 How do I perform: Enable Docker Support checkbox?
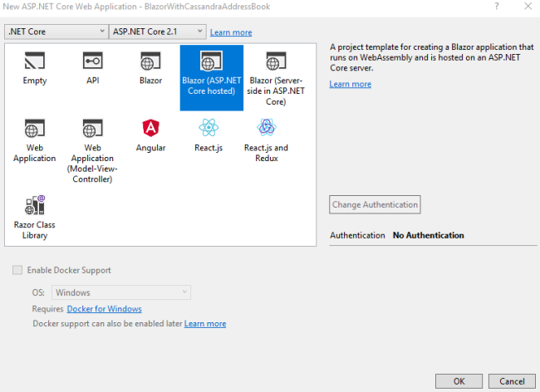click(17, 270)
